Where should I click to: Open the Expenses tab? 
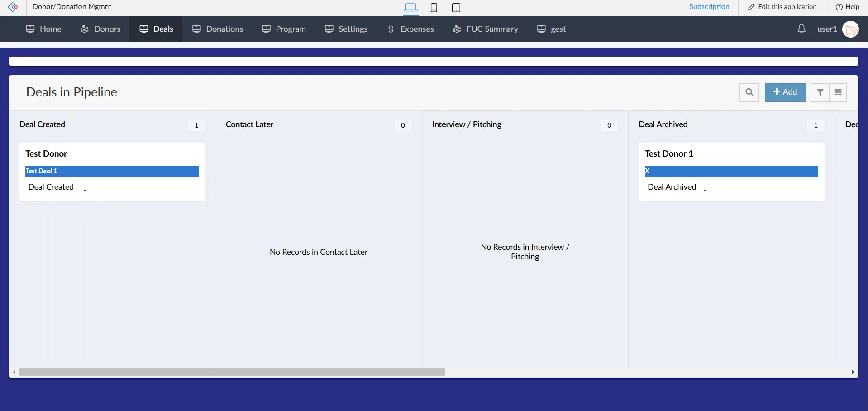click(x=411, y=29)
